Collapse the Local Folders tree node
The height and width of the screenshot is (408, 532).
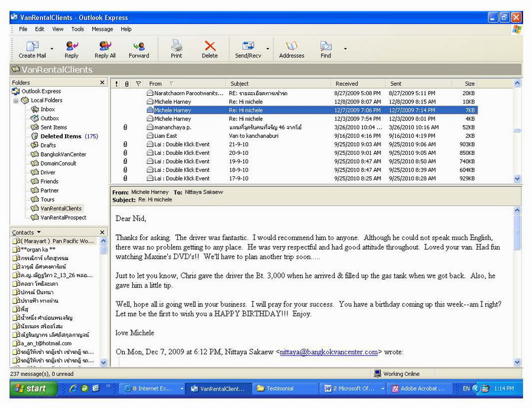[15, 101]
